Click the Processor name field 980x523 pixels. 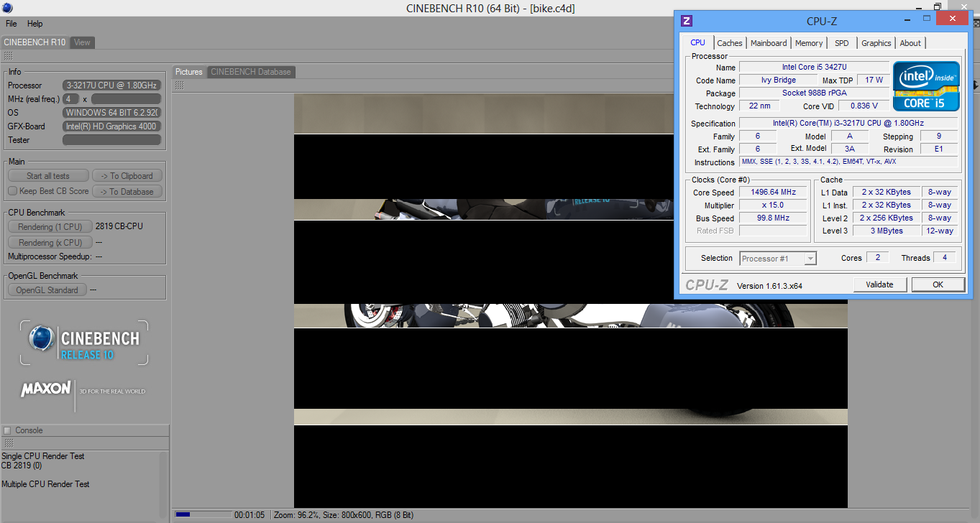coord(111,85)
